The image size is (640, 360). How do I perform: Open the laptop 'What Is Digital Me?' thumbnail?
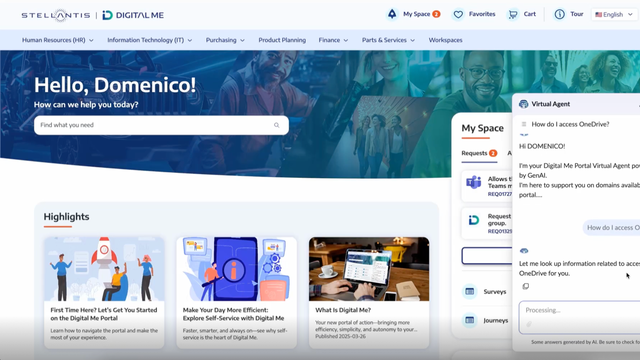pyautogui.click(x=369, y=269)
